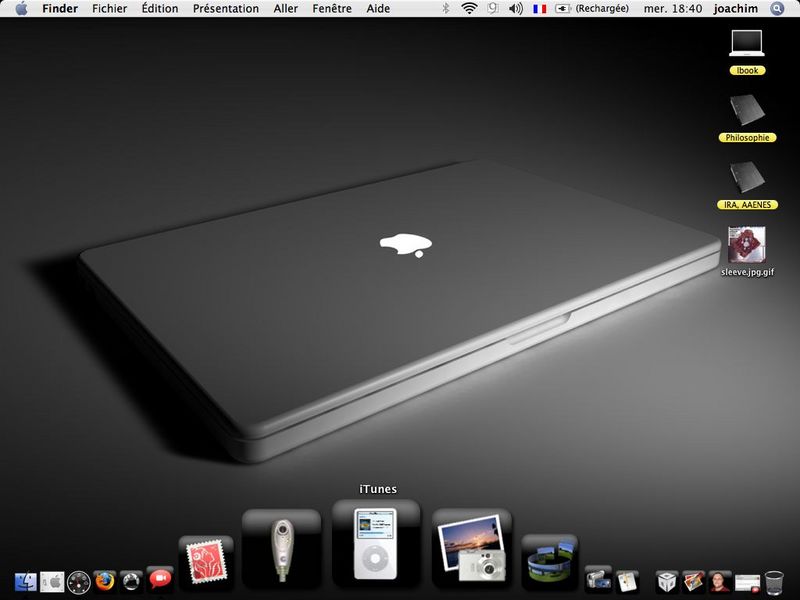
Task: Launch iChat from the Dock
Action: pyautogui.click(x=160, y=579)
